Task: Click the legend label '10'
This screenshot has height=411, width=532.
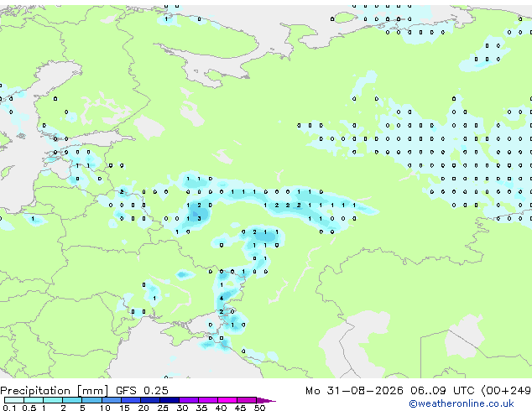Action: 105,408
